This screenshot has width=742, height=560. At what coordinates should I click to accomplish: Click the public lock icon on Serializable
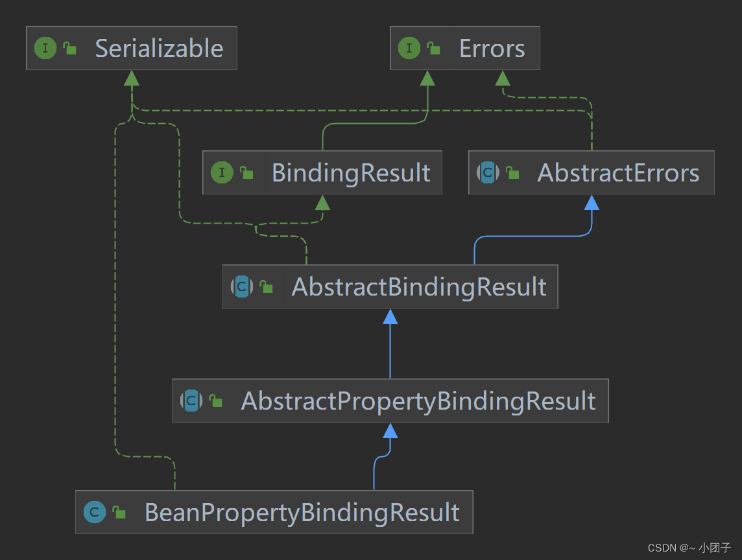[69, 48]
